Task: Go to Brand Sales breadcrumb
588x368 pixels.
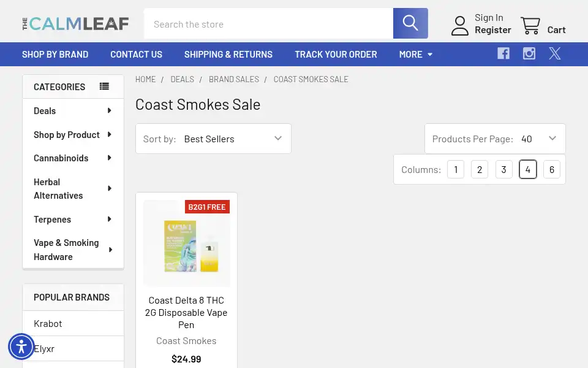Action: pos(233,79)
